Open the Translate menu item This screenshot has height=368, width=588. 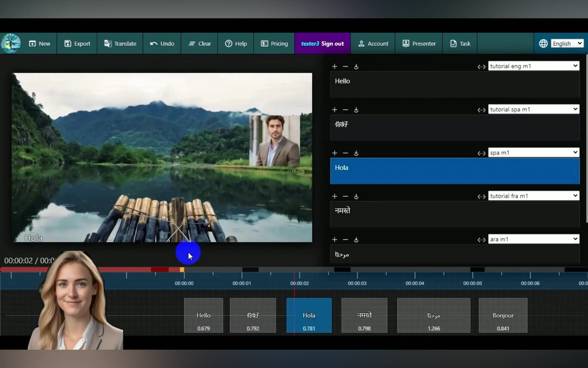pyautogui.click(x=120, y=44)
